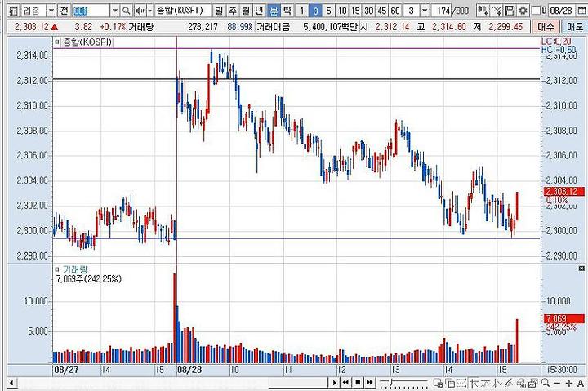Screen dimensions: 588x391
Task: Select the 분 (minute) period tab
Action: coord(274,11)
